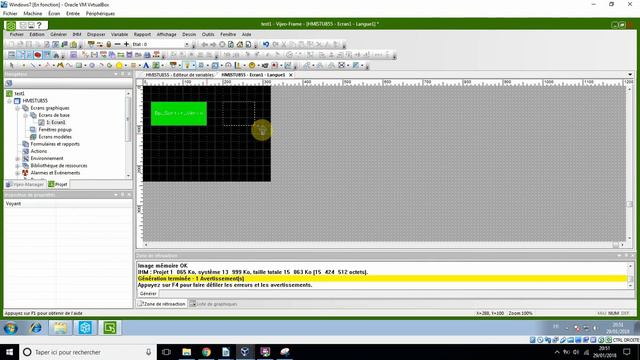This screenshot has height=360, width=640.
Task: Click navigator tree scroll down arrow
Action: click(x=129, y=175)
